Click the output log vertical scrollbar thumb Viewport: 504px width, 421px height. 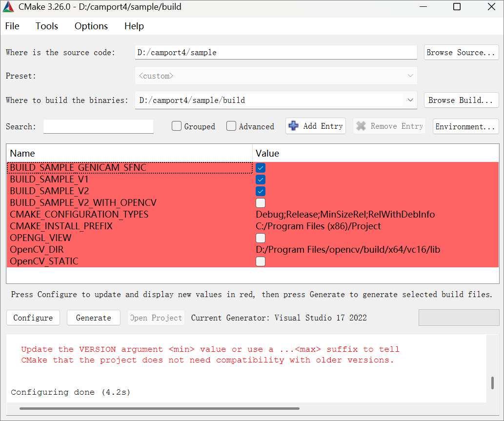tap(492, 383)
